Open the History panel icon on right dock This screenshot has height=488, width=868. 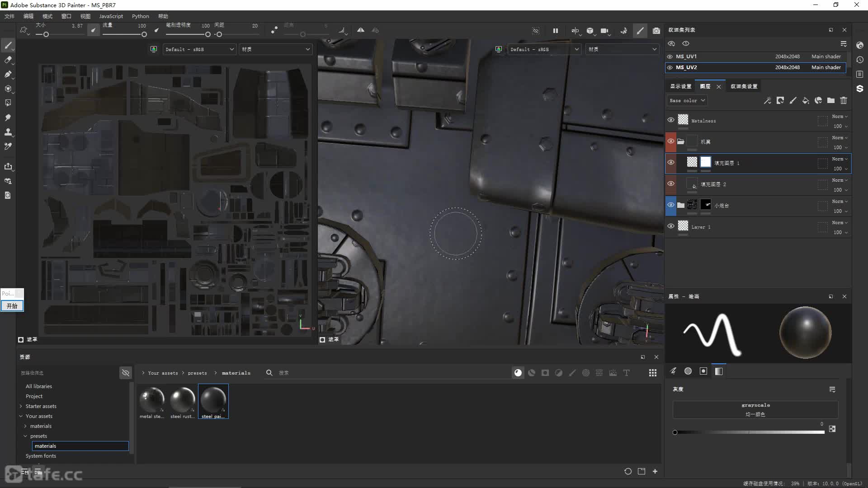pyautogui.click(x=860, y=60)
